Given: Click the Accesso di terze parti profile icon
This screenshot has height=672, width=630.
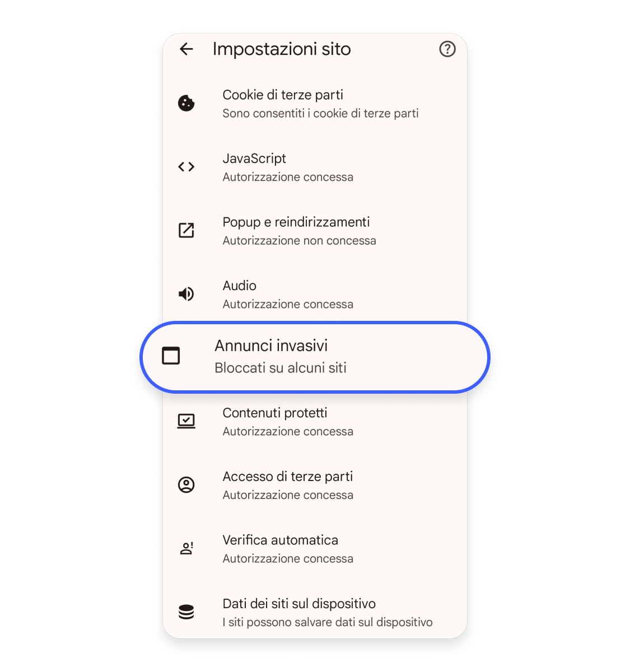Looking at the screenshot, I should (x=186, y=484).
